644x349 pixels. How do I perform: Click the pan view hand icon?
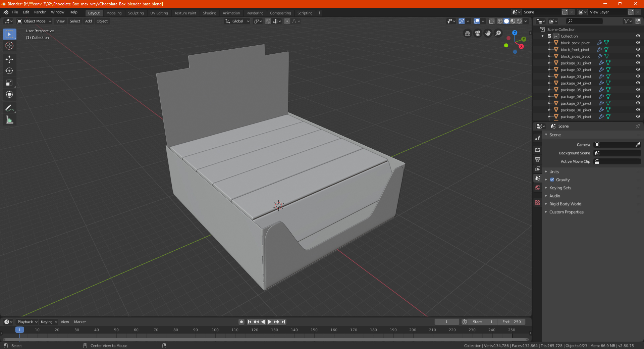488,33
